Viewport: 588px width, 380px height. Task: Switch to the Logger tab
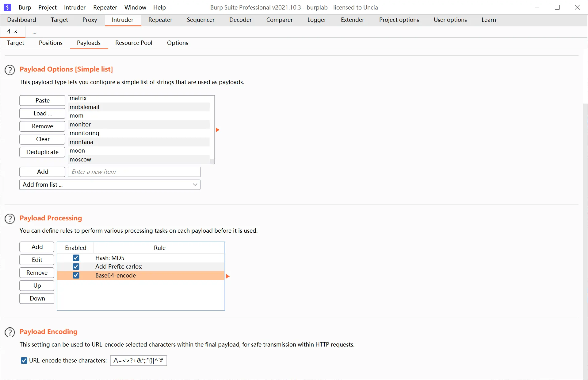317,20
